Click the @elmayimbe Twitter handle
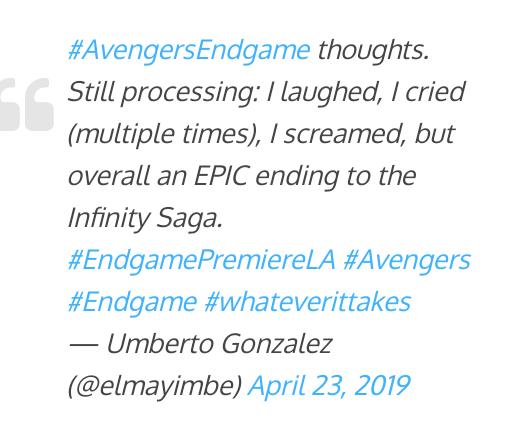507x436 pixels. coord(155,386)
